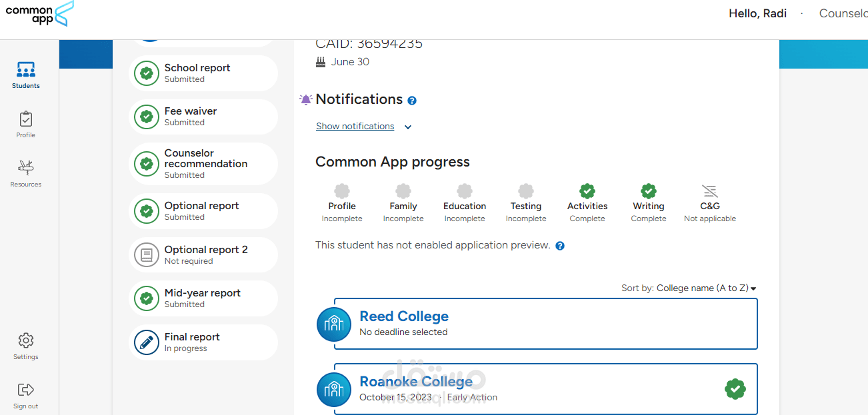Screen dimensions: 868x415
Task: Open Settings from the sidebar
Action: click(26, 346)
